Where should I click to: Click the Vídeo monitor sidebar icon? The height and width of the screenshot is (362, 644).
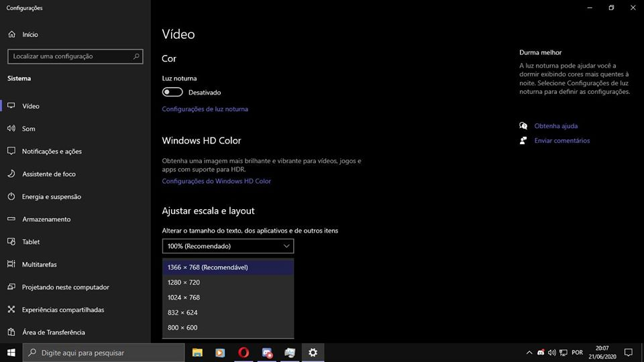pyautogui.click(x=11, y=106)
